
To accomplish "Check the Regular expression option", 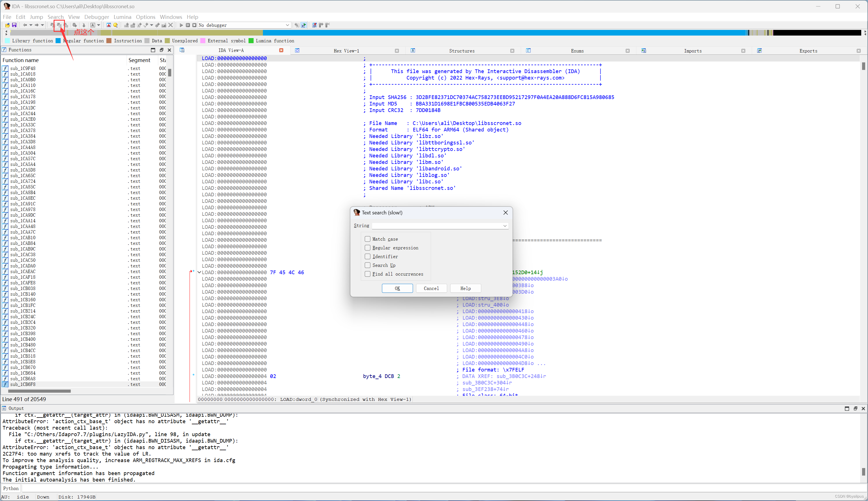I will 368,248.
